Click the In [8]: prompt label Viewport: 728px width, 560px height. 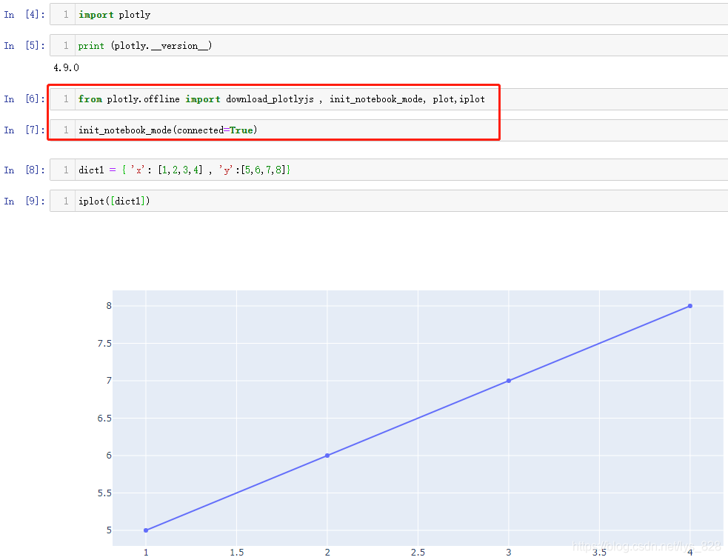[x=24, y=170]
